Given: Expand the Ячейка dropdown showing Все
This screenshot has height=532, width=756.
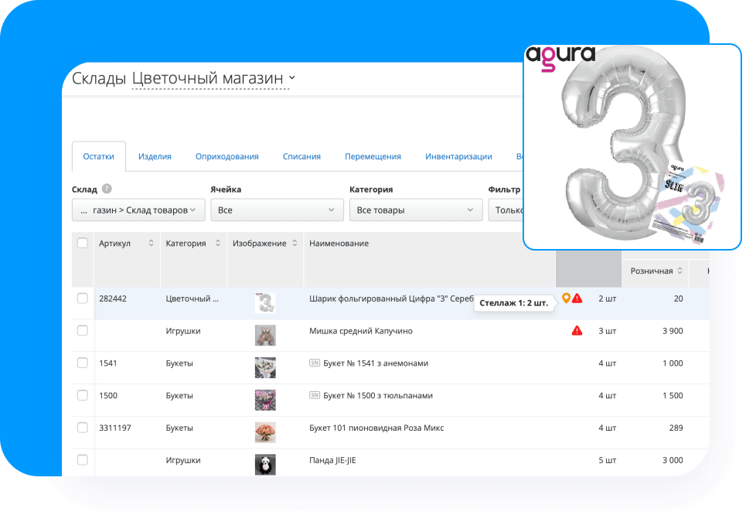Looking at the screenshot, I should point(277,210).
